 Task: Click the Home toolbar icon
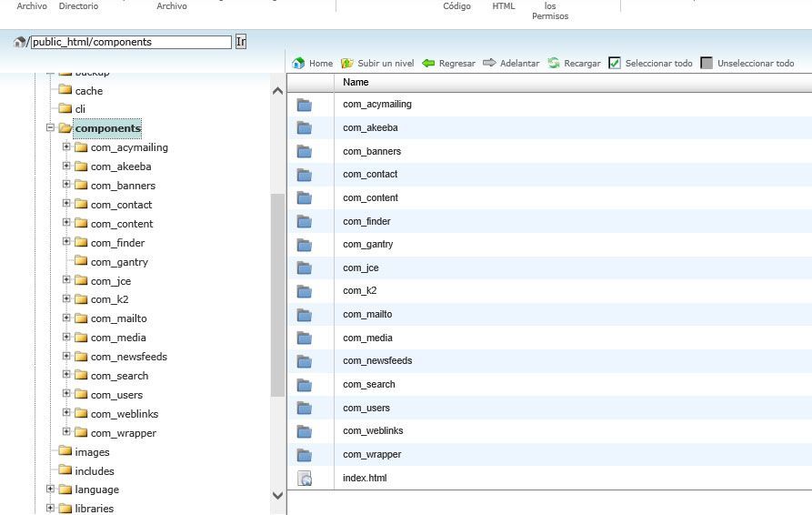point(298,63)
